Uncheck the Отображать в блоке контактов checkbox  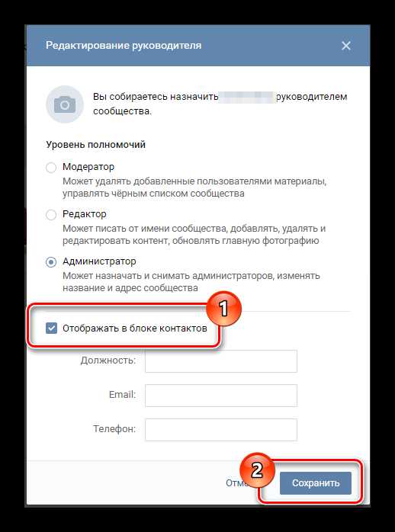(x=51, y=328)
